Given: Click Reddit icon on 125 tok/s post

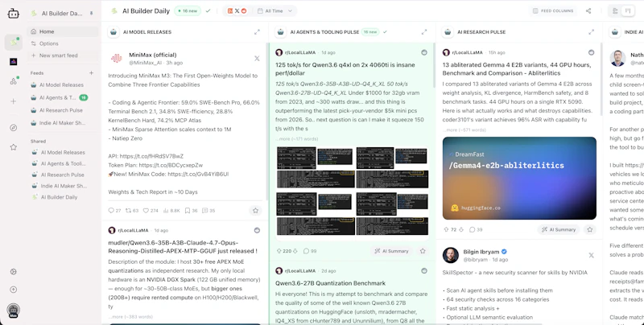Looking at the screenshot, I should point(424,52).
